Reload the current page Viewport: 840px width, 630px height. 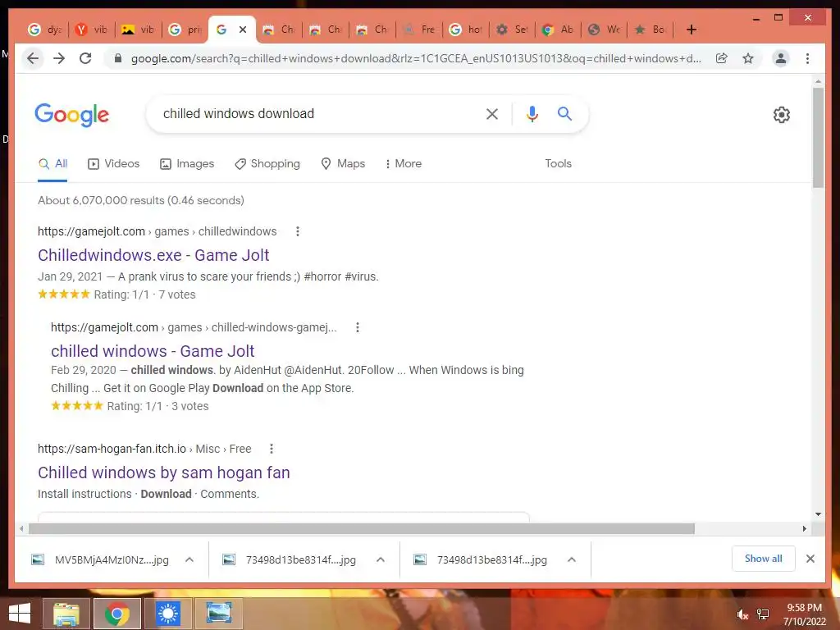tap(85, 58)
